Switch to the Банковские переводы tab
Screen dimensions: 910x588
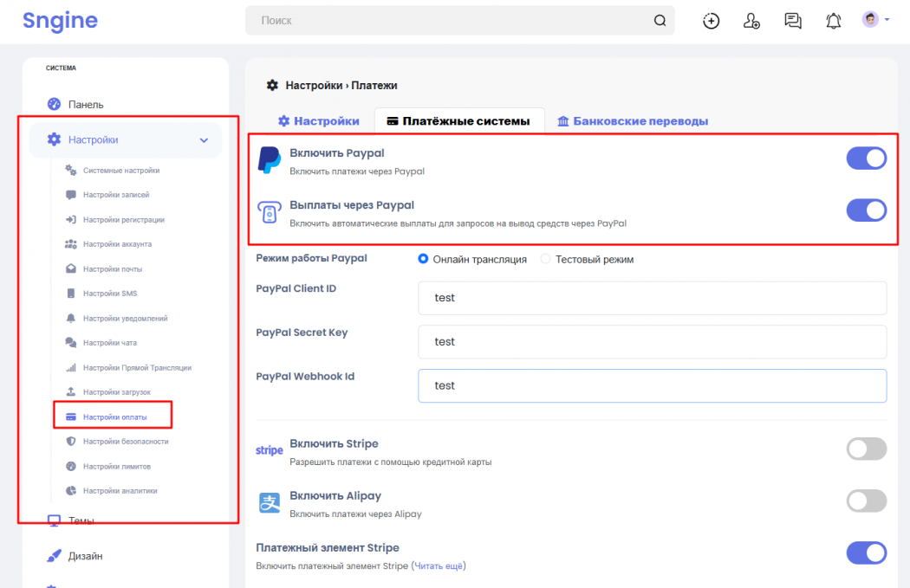point(632,121)
